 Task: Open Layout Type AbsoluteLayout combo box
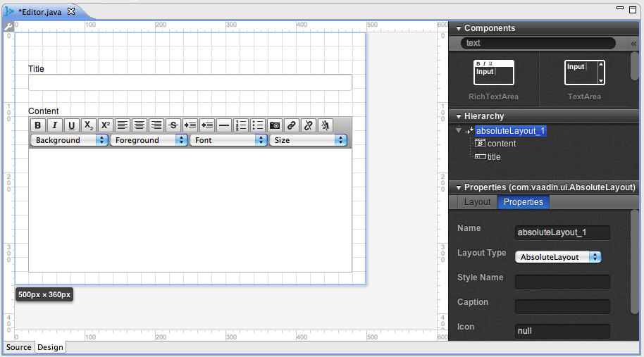pyautogui.click(x=558, y=257)
